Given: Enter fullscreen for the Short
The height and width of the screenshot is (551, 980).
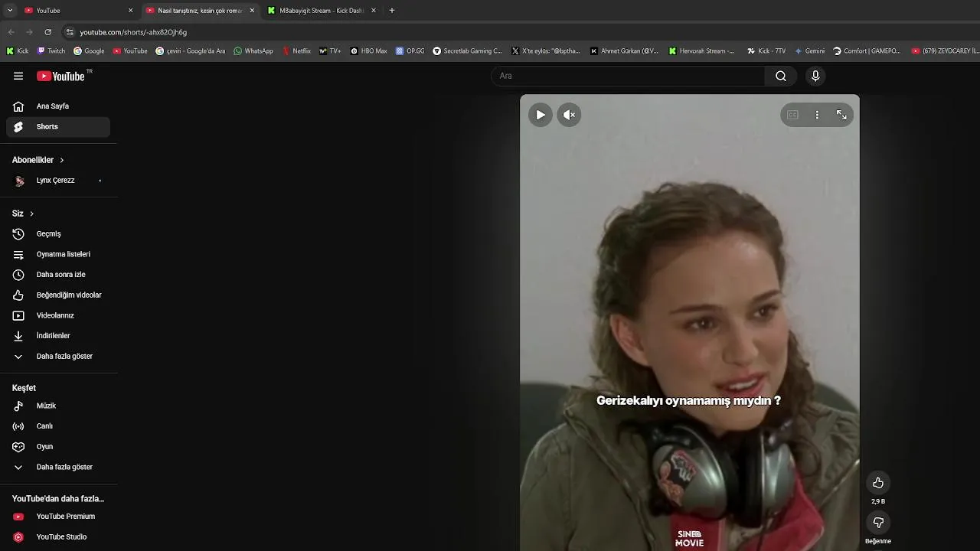Looking at the screenshot, I should click(841, 115).
